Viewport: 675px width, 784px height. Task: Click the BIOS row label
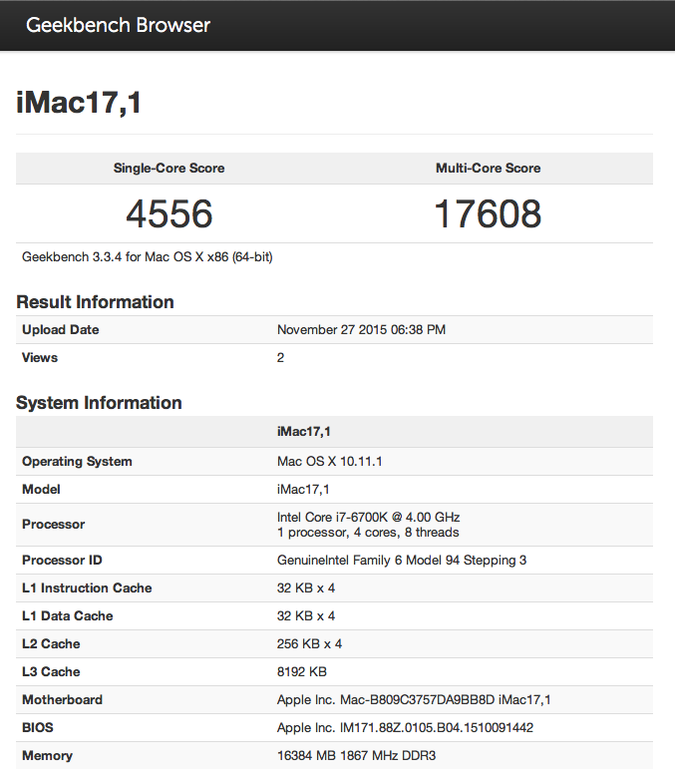tap(38, 727)
